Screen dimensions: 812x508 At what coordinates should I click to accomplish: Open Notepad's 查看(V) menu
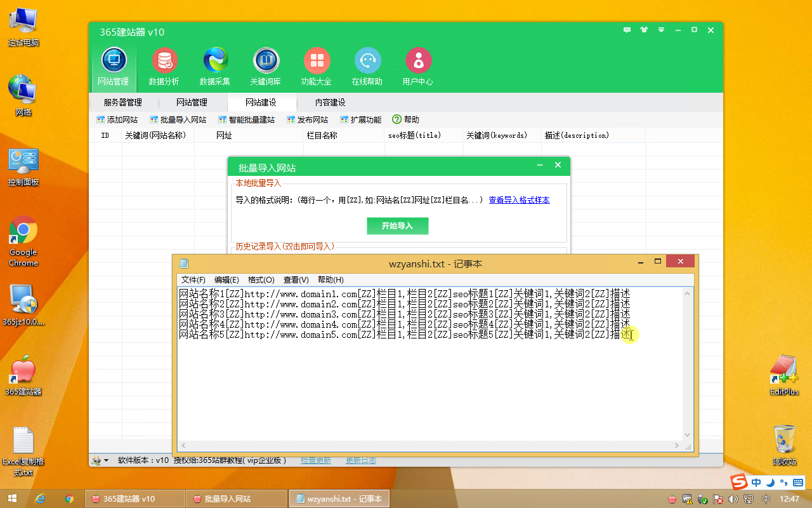point(296,280)
